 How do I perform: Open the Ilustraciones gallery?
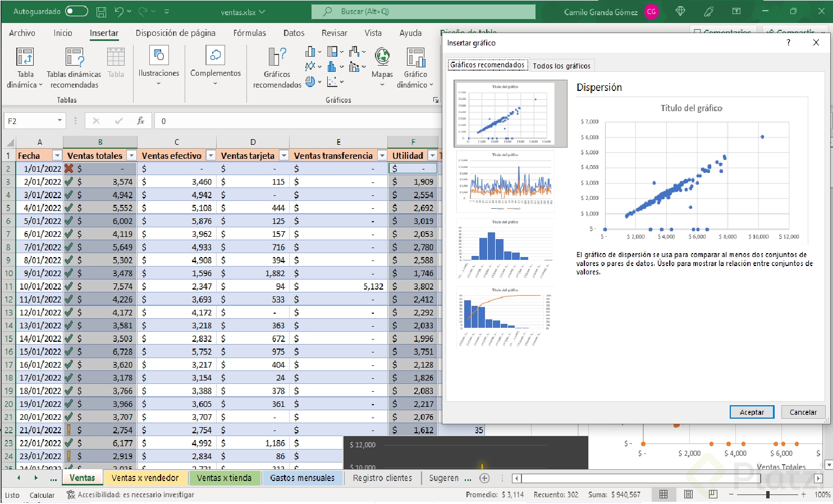(159, 66)
